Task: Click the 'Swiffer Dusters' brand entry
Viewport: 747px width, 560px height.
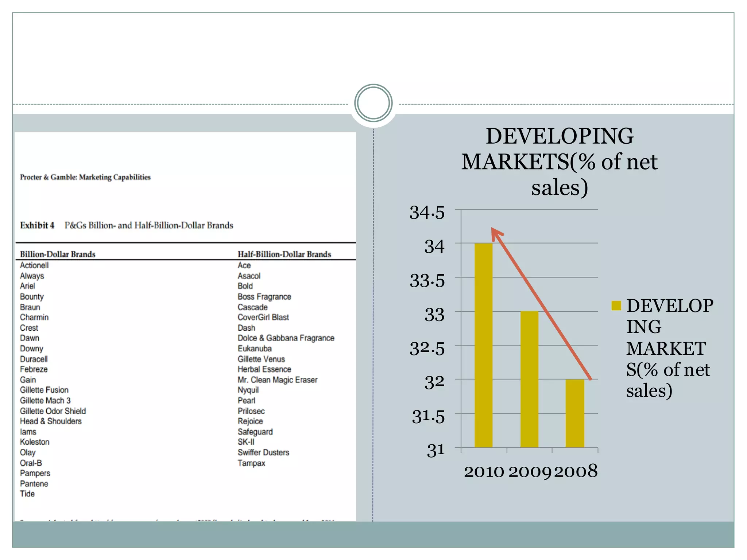Action: coord(263,452)
